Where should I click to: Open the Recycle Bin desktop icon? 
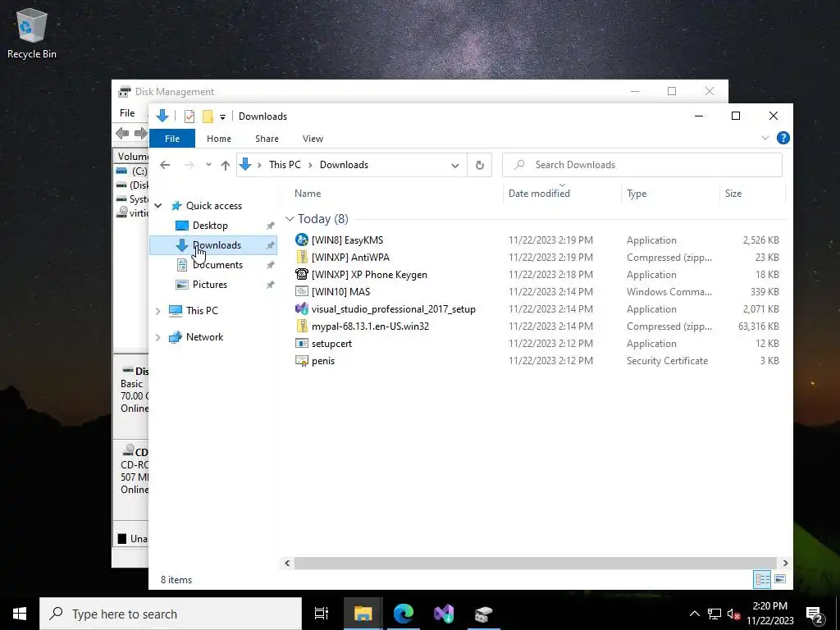(32, 33)
